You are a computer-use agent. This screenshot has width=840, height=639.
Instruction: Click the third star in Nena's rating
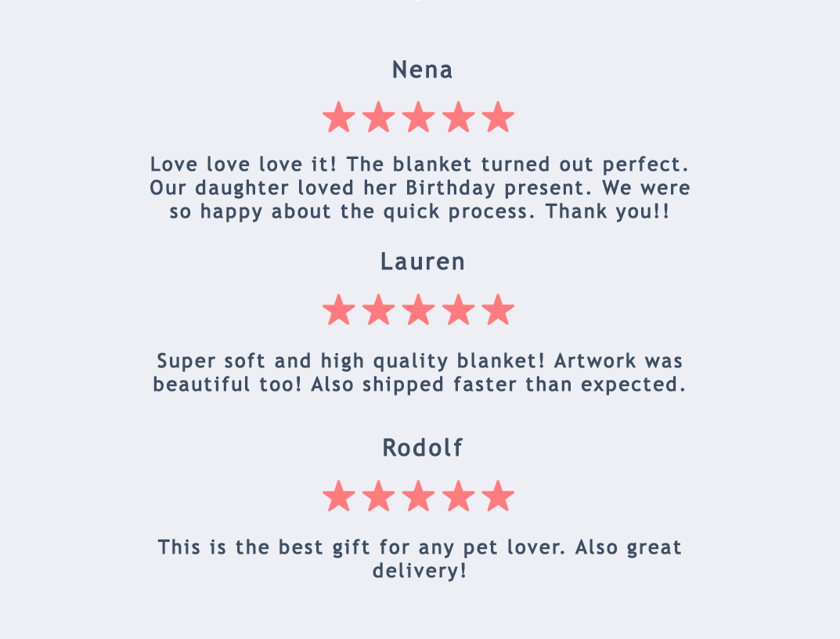[419, 118]
